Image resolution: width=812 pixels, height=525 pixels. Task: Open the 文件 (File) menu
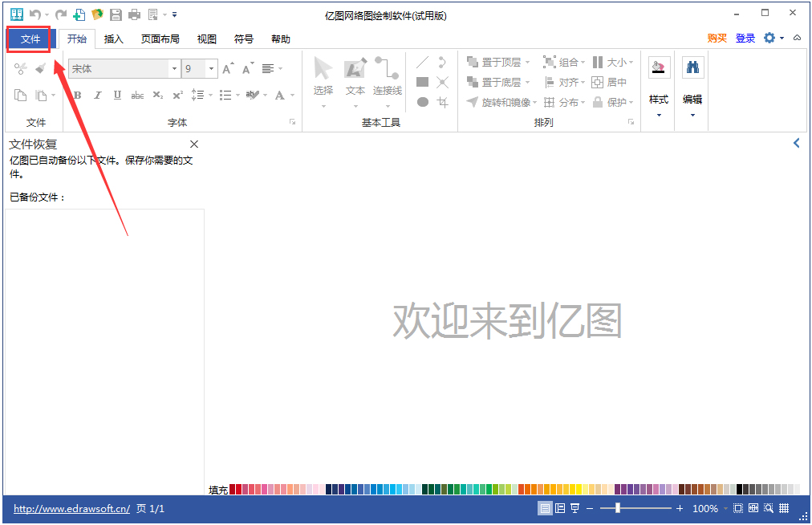[x=29, y=39]
